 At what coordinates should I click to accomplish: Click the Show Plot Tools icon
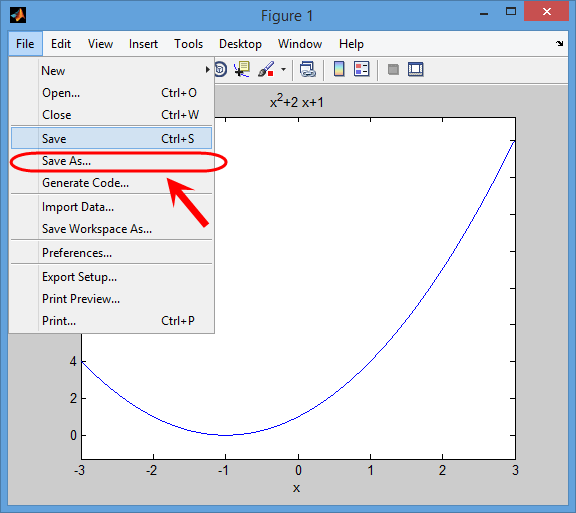(415, 69)
